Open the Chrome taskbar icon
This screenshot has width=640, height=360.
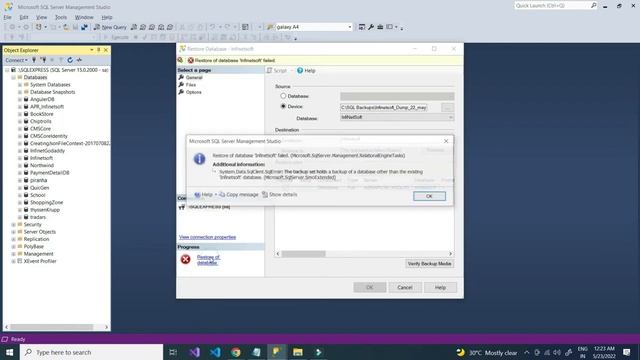tap(236, 352)
